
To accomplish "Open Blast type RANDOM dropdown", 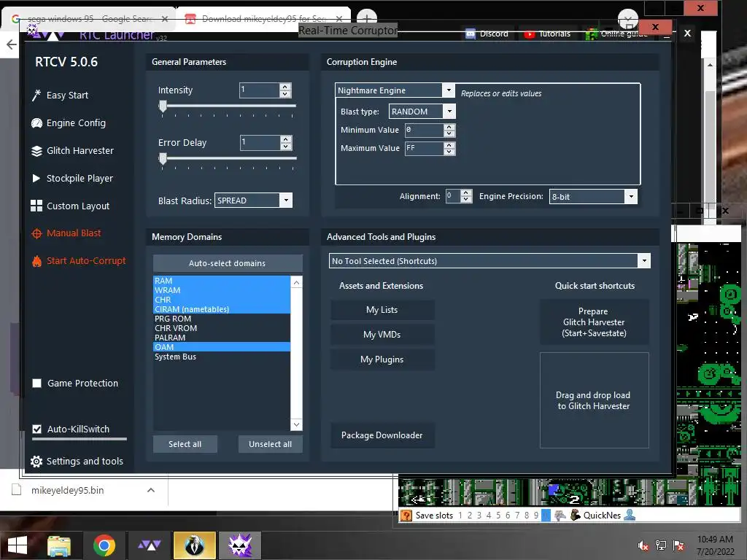I will point(449,112).
